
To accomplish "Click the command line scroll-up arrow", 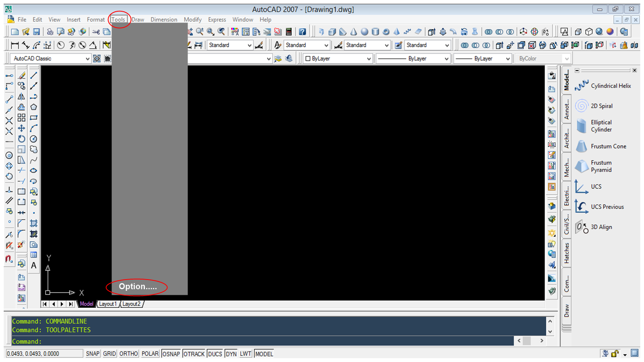I will point(550,321).
